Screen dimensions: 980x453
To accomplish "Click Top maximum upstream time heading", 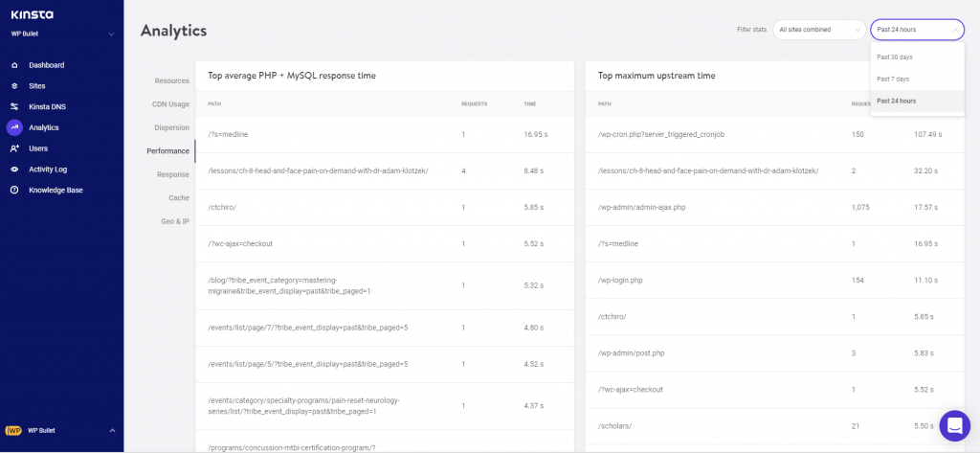I will (x=657, y=76).
